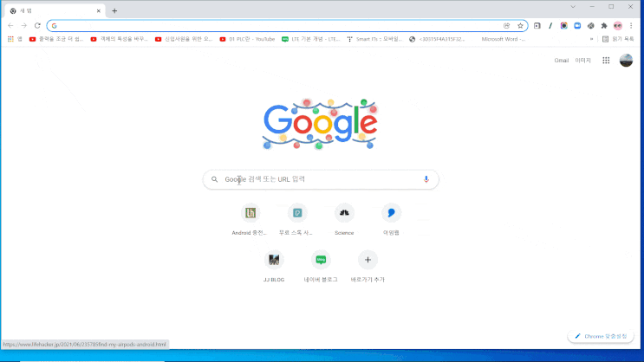Open the first YouTube bookmark in bar
This screenshot has height=362, width=644.
(x=56, y=39)
